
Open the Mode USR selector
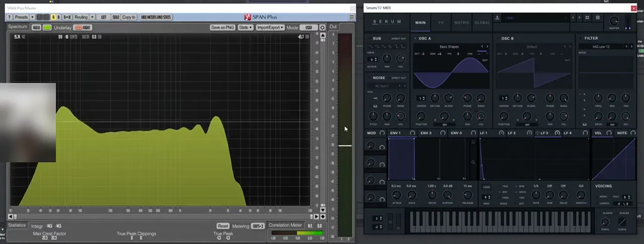[x=308, y=27]
